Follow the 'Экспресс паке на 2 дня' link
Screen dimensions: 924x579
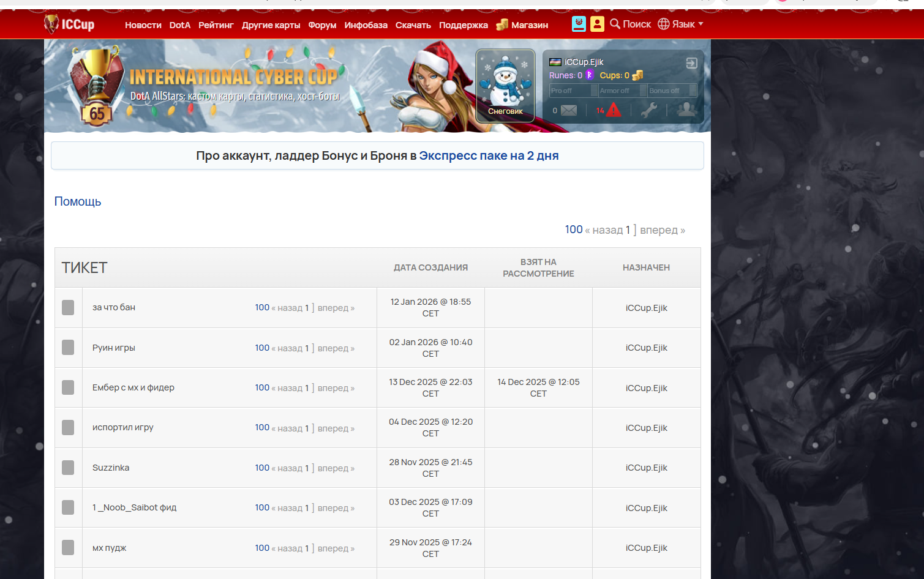pyautogui.click(x=489, y=155)
